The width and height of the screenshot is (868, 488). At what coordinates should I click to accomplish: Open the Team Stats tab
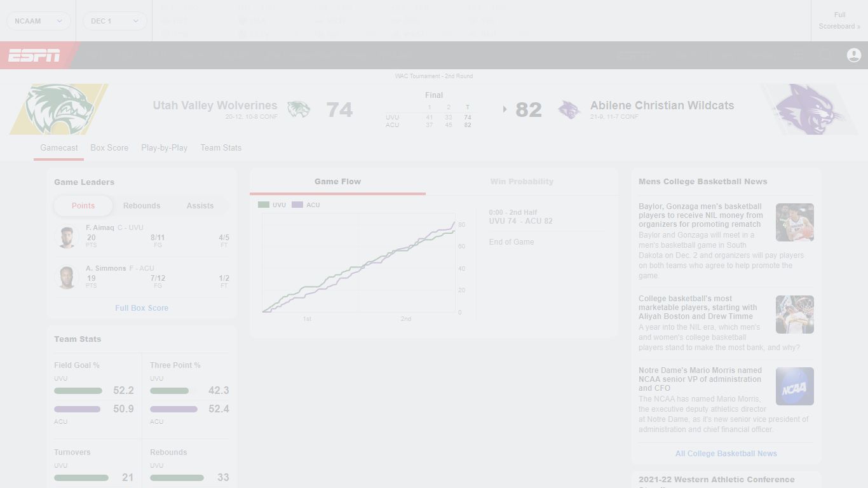pos(221,148)
